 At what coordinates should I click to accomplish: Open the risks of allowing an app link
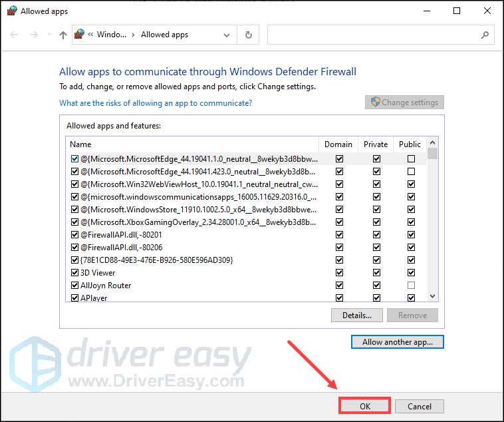point(156,103)
